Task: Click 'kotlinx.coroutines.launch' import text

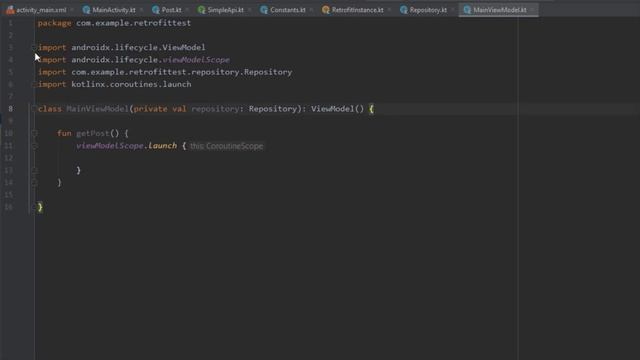Action: tap(131, 84)
